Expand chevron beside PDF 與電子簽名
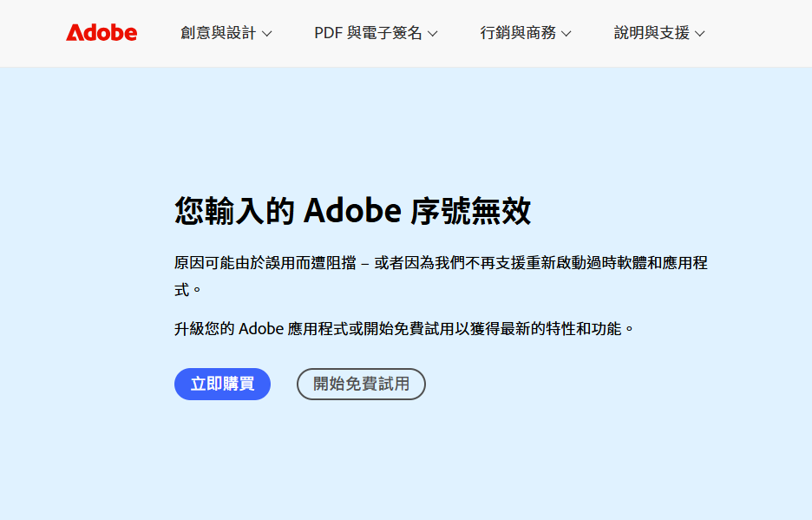This screenshot has height=520, width=812. point(433,34)
